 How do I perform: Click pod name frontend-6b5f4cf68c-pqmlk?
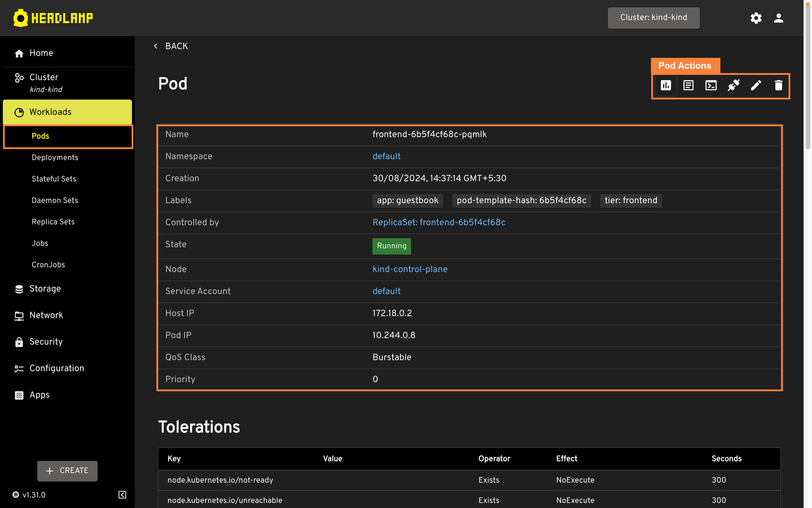[430, 135]
